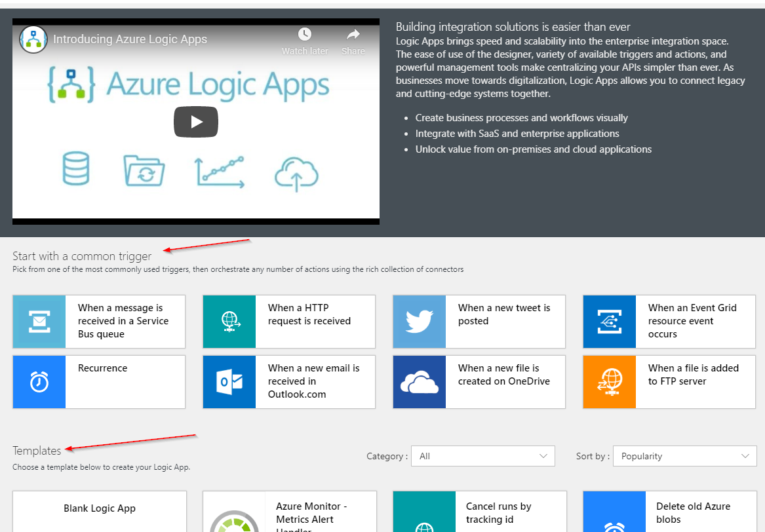Click the Service Bus queue trigger icon
Screen dimensions: 765x532
39,321
